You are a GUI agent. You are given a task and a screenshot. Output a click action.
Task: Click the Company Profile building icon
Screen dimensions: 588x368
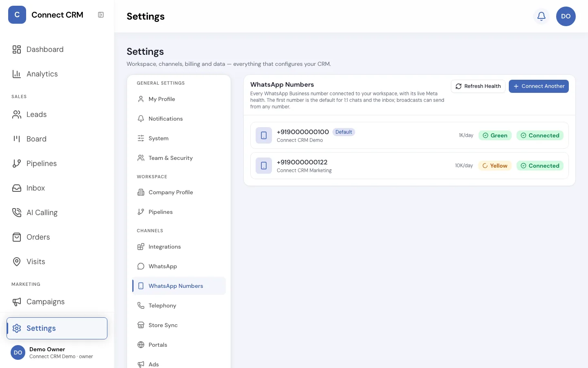(141, 192)
